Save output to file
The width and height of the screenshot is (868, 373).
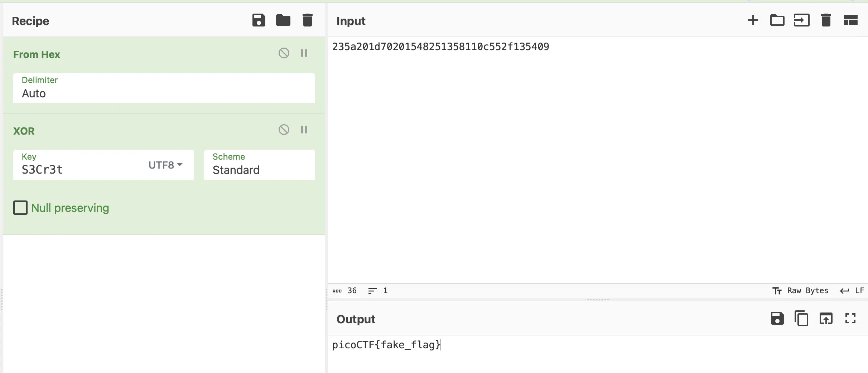point(777,318)
